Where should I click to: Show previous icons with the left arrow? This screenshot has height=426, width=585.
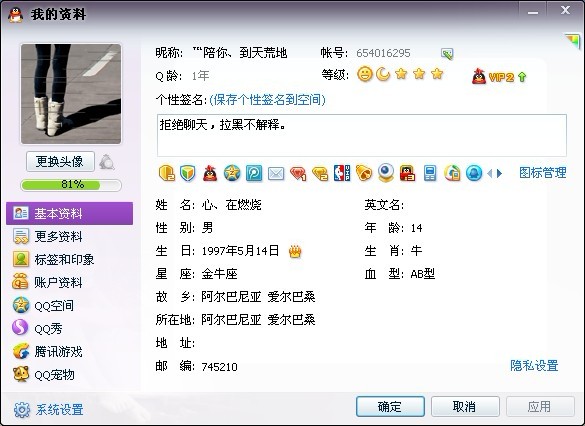point(489,173)
